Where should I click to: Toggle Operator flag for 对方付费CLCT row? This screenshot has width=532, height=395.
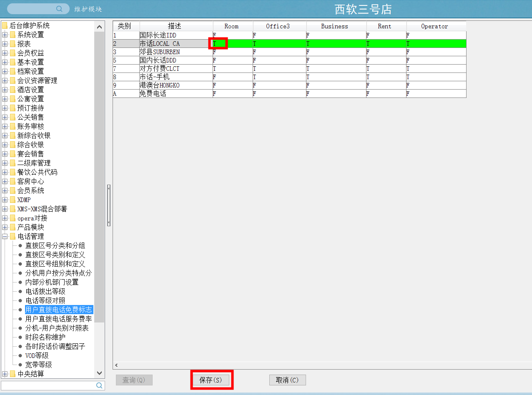(435, 69)
